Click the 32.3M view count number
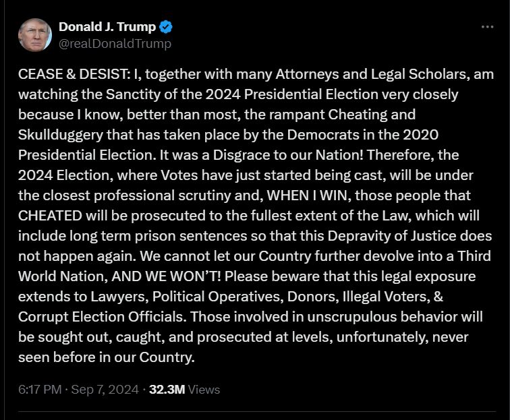The width and height of the screenshot is (510, 420). pyautogui.click(x=167, y=390)
